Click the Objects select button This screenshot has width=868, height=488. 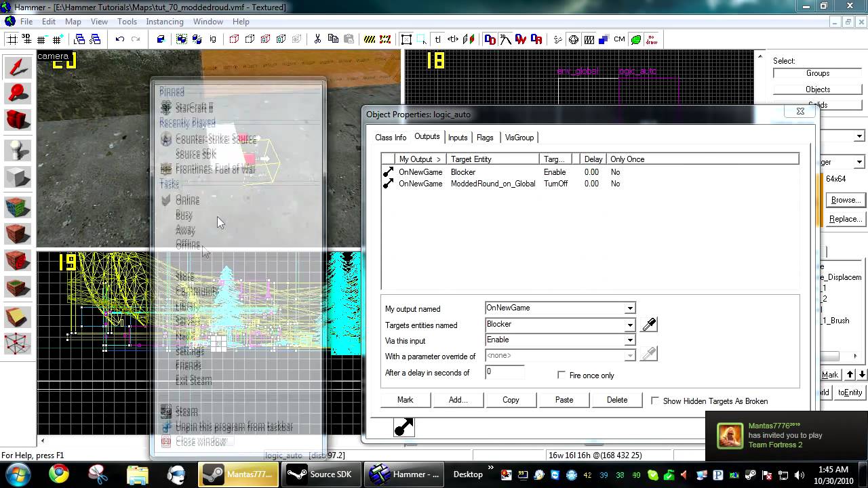pos(818,89)
